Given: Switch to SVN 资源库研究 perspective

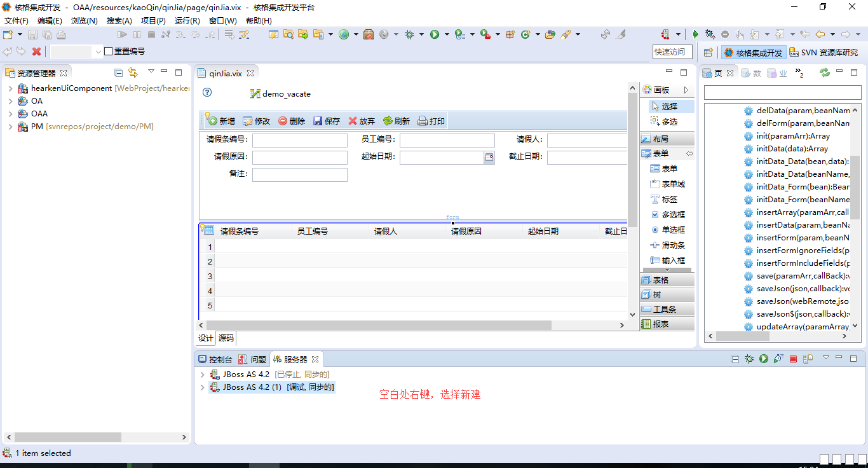Looking at the screenshot, I should tap(823, 53).
